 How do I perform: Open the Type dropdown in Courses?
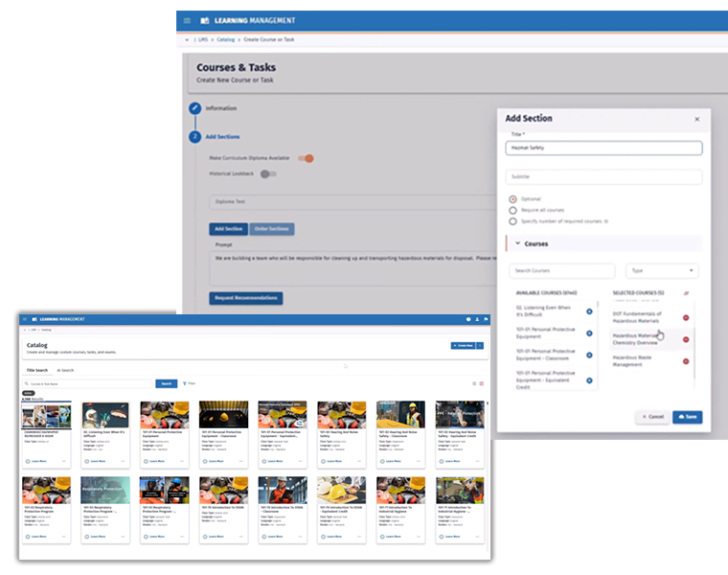point(662,271)
